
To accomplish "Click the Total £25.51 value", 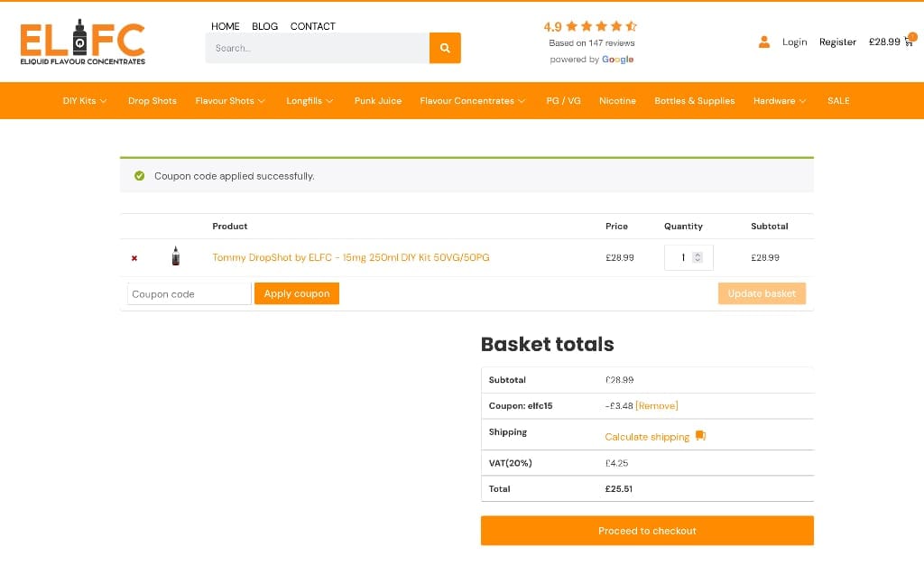I will click(618, 488).
